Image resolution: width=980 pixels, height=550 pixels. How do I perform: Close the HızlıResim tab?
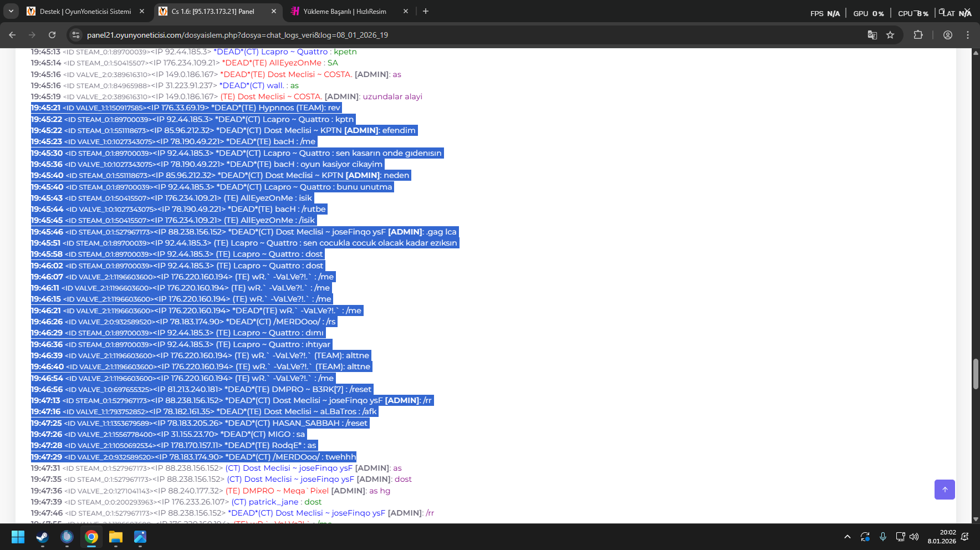406,11
